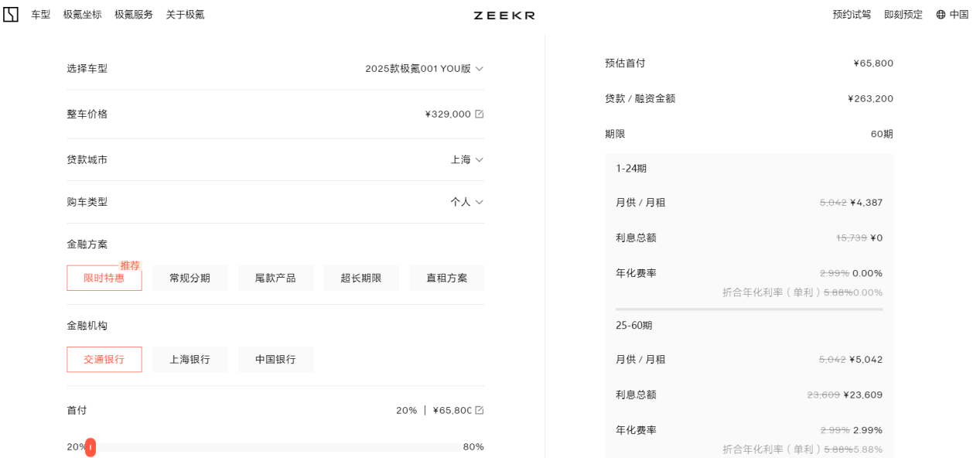
Task: Choose 上海银行 as finance institution
Action: (190, 359)
